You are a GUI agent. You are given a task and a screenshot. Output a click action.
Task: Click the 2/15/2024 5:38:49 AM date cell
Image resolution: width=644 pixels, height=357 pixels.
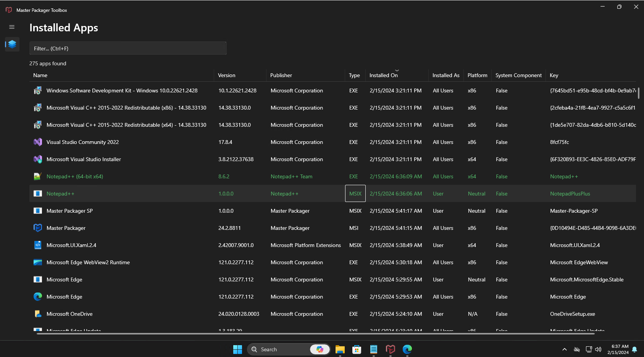(x=396, y=245)
